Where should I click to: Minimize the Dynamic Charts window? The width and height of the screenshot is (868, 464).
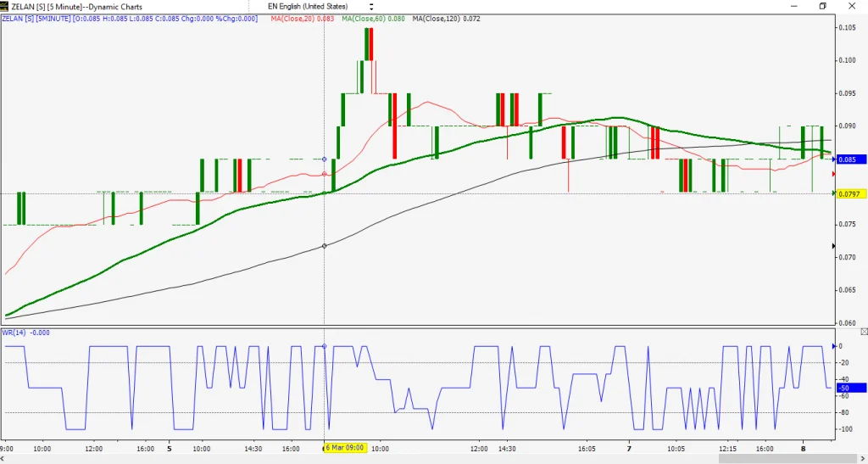coord(794,6)
